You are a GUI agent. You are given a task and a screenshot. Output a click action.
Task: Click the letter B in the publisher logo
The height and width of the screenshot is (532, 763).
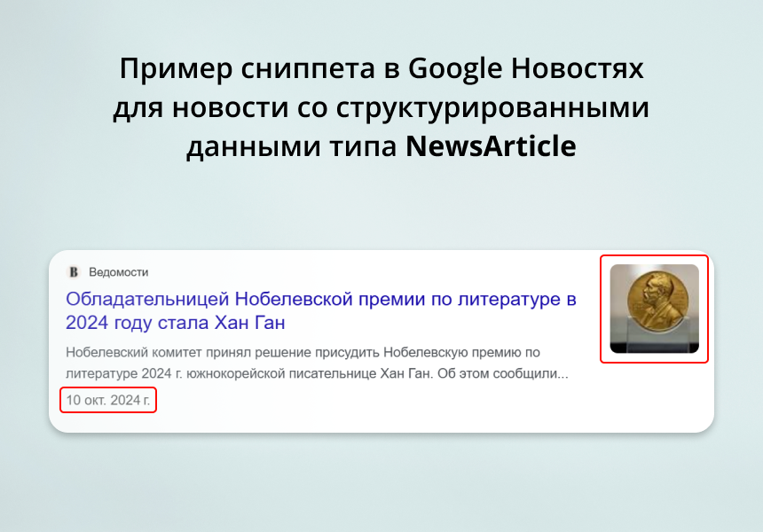72,272
